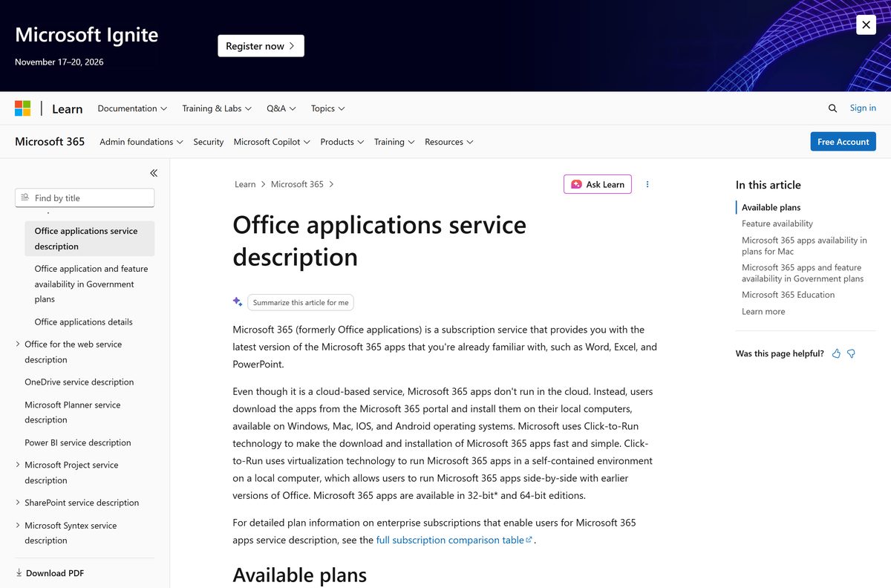Open the Documentation dropdown menu
The height and width of the screenshot is (588, 891).
coord(132,108)
